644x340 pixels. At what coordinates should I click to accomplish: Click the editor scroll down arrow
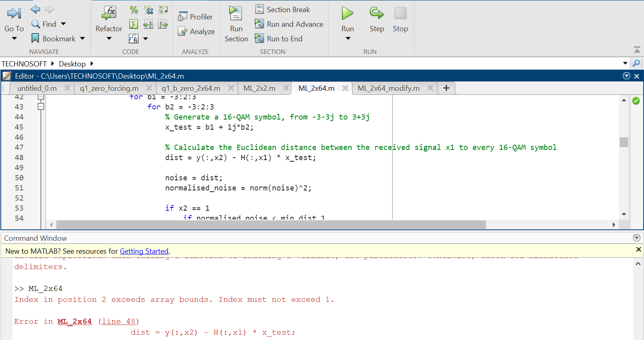tap(624, 214)
